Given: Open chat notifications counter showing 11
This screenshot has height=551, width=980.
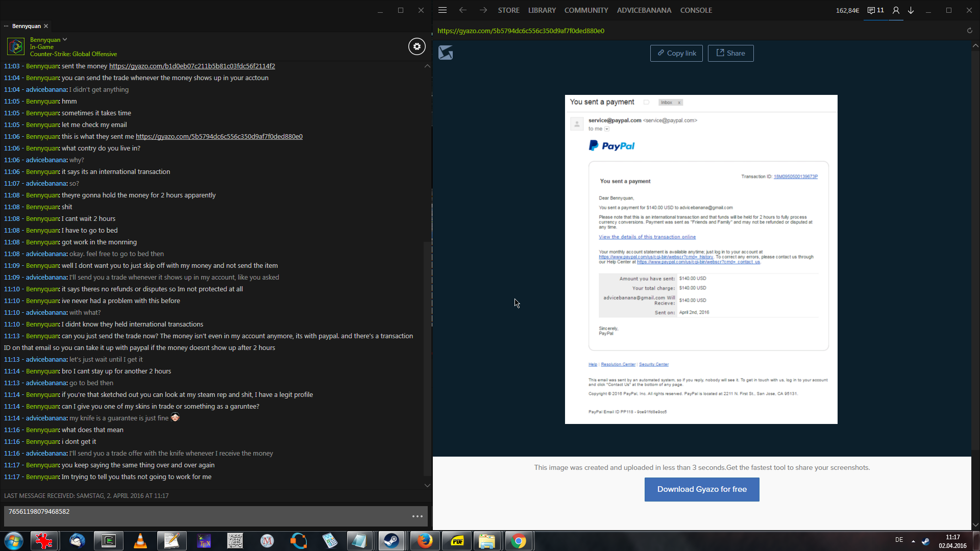Looking at the screenshot, I should [876, 10].
